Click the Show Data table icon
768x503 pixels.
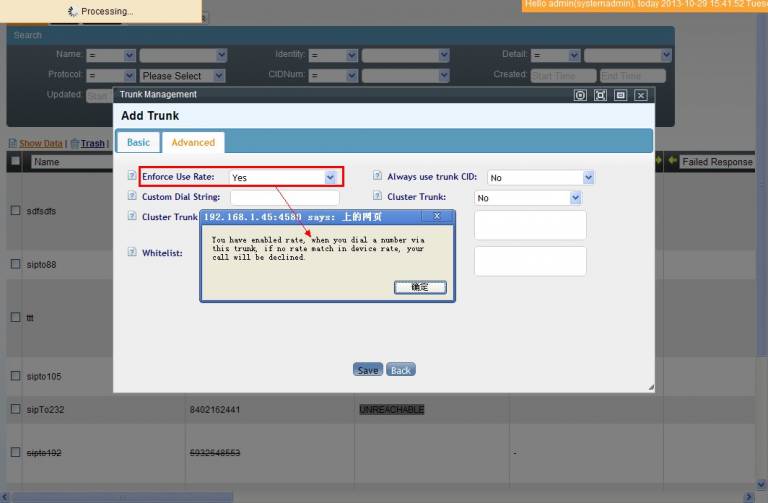(x=13, y=143)
